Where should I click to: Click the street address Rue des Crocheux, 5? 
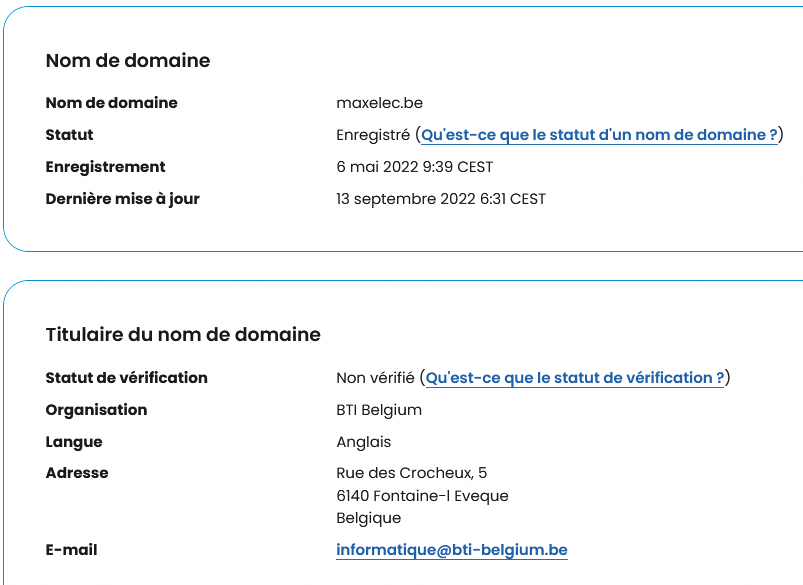click(412, 473)
